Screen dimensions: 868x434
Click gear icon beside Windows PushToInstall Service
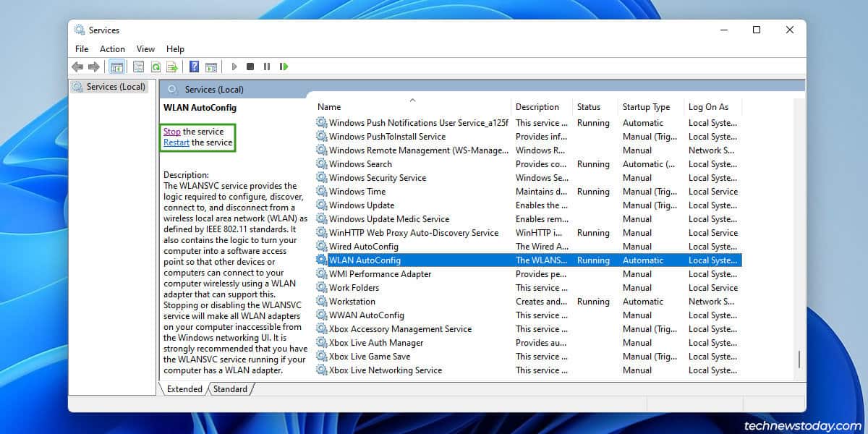[x=322, y=137]
